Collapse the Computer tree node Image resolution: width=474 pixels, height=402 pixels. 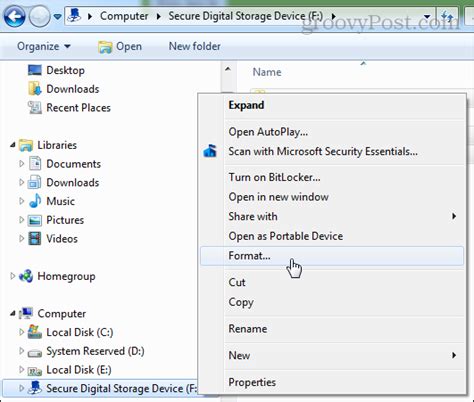pos(13,313)
